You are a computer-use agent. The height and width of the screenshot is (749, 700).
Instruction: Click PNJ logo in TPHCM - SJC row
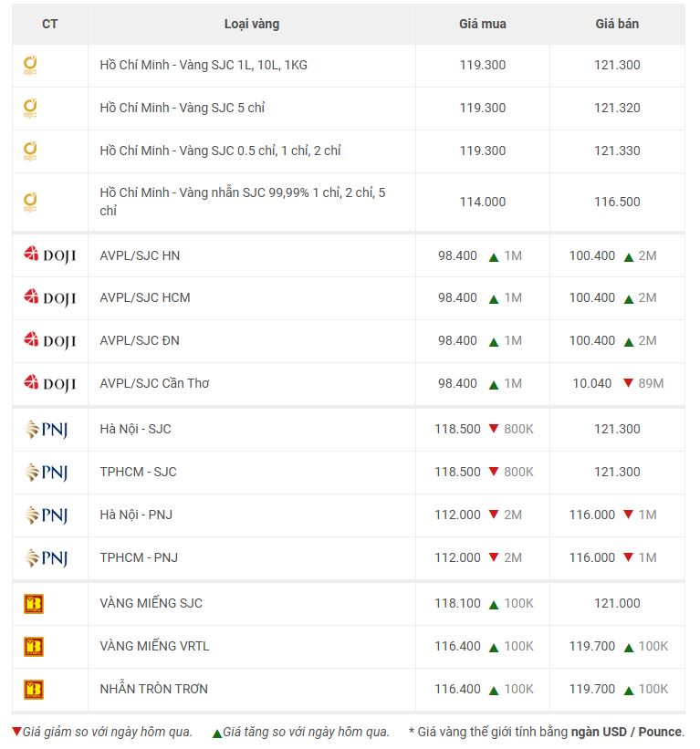click(x=46, y=472)
